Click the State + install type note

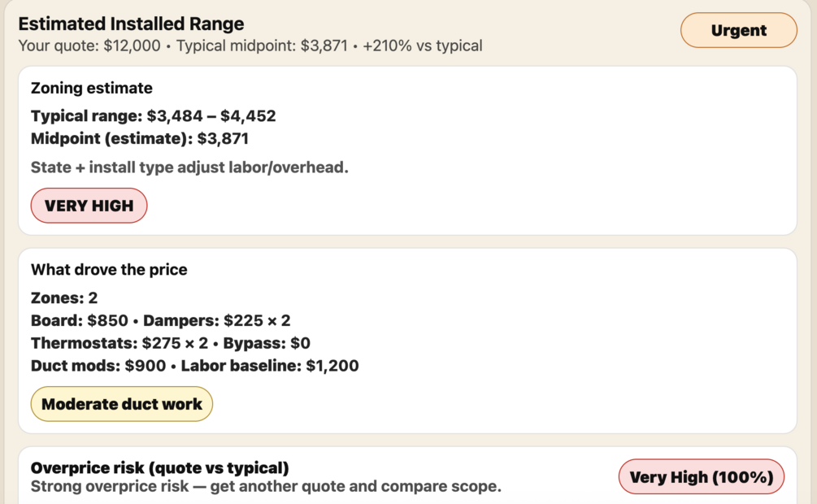coord(189,167)
